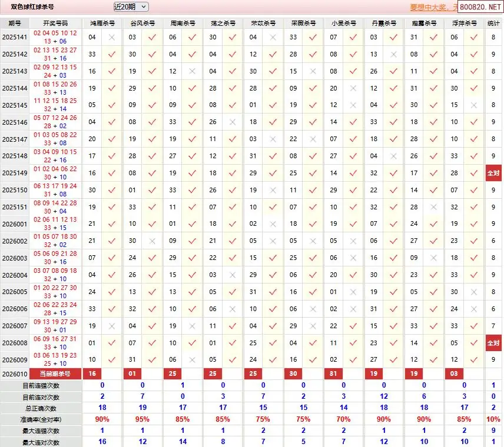Click the red 全对 badge in row 2025149
The image size is (504, 447).
coord(493,173)
